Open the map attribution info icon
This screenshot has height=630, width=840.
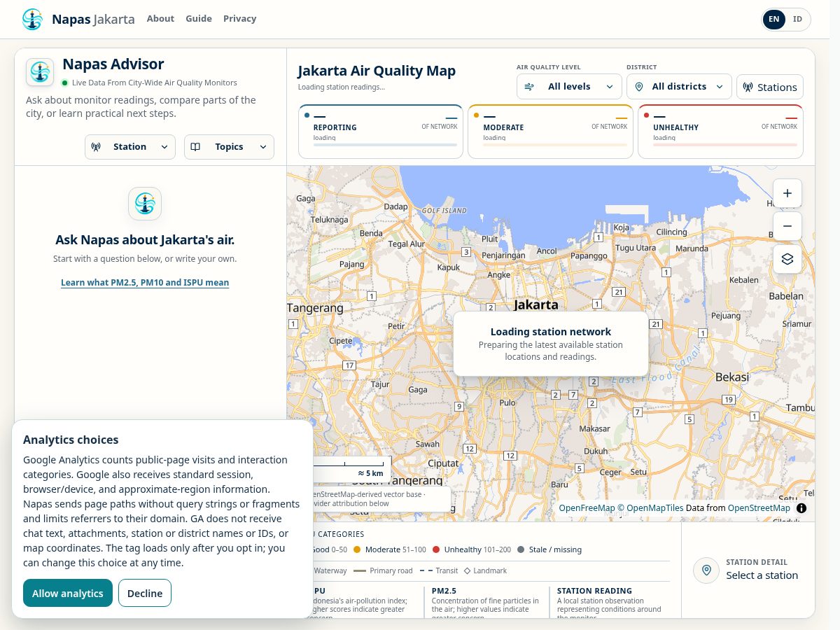(x=801, y=508)
